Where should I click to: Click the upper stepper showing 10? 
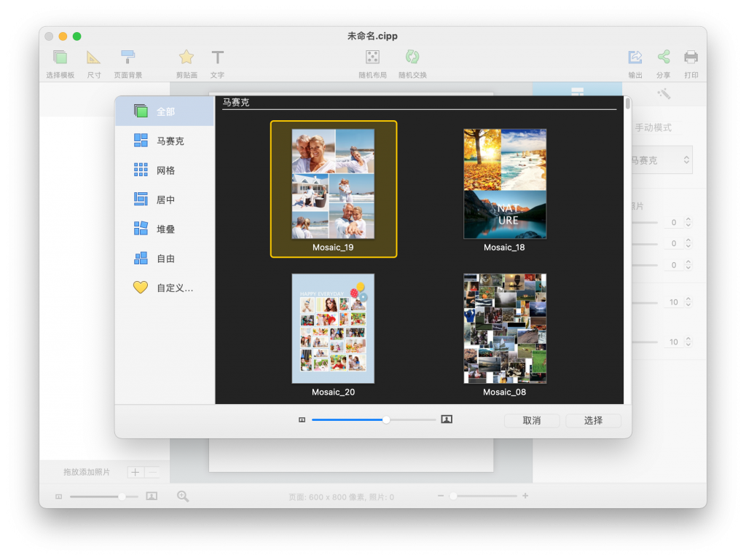click(x=688, y=302)
